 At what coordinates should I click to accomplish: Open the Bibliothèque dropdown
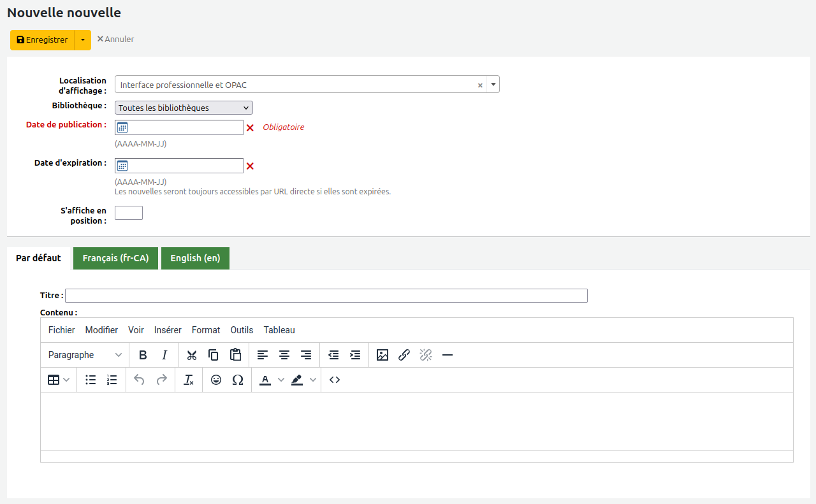184,108
